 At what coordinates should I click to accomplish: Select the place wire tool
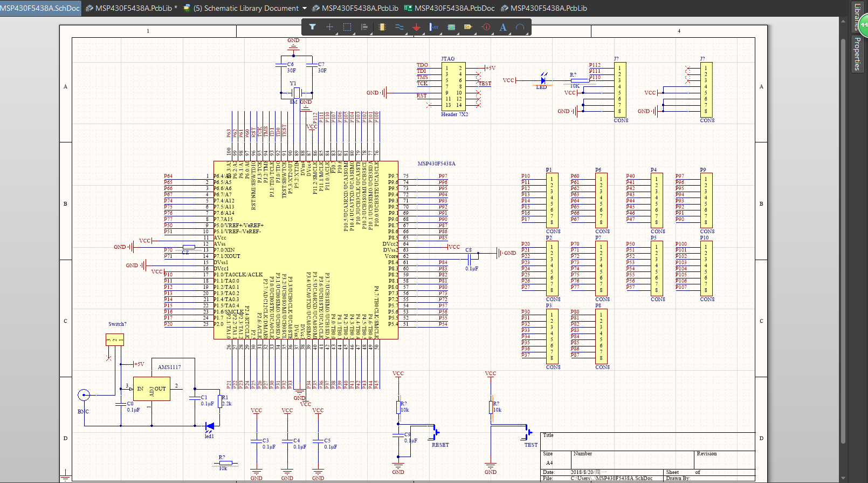(399, 27)
